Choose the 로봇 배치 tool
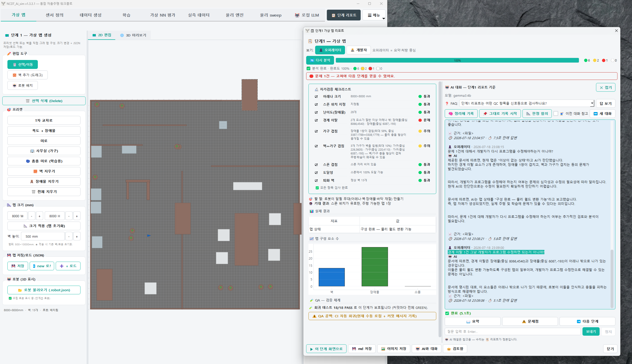This screenshot has width=632, height=364. (22, 86)
